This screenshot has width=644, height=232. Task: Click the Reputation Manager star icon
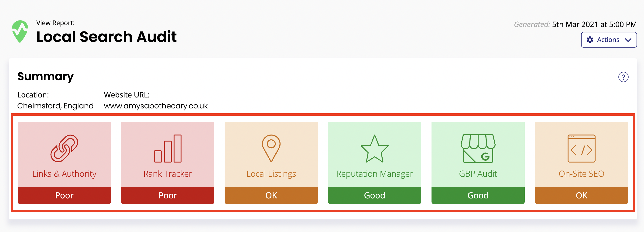coord(374,149)
